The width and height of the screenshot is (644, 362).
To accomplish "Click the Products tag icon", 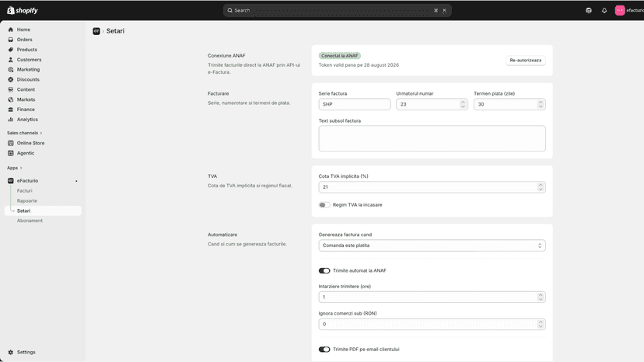I will pyautogui.click(x=11, y=50).
